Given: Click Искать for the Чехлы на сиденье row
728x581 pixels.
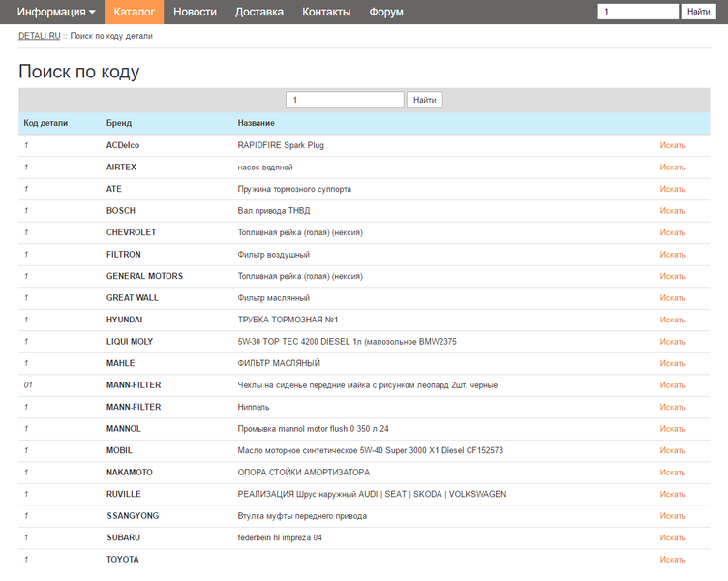Looking at the screenshot, I should pyautogui.click(x=673, y=385).
